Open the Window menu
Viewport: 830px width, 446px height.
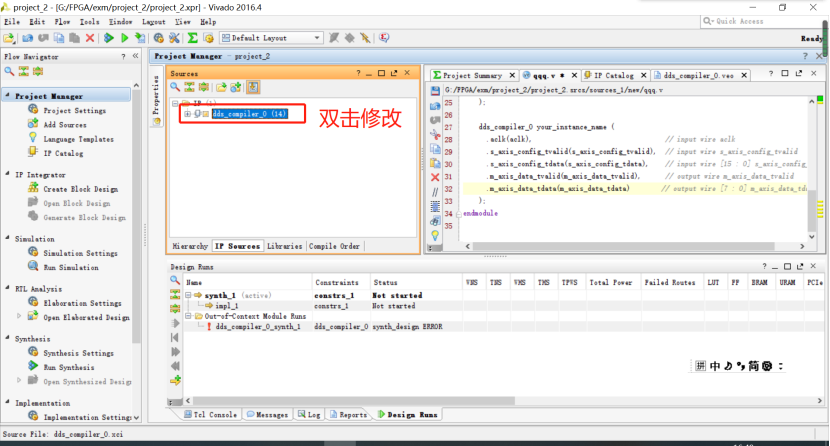coord(121,22)
